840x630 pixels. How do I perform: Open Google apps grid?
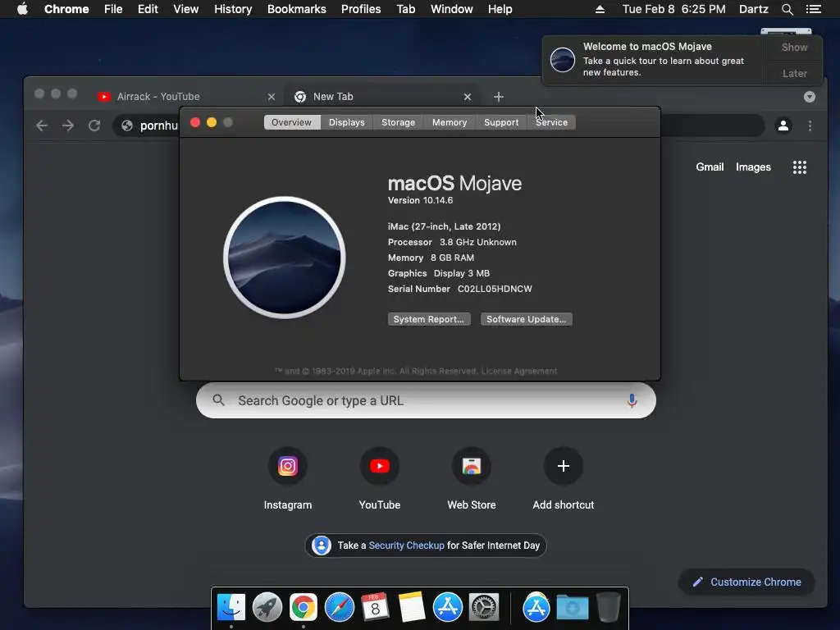coord(799,167)
